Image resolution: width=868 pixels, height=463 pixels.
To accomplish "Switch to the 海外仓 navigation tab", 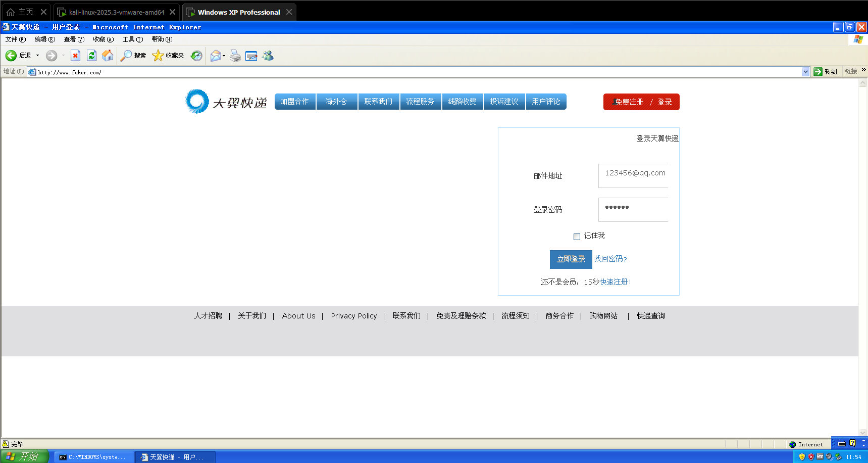I will [336, 101].
